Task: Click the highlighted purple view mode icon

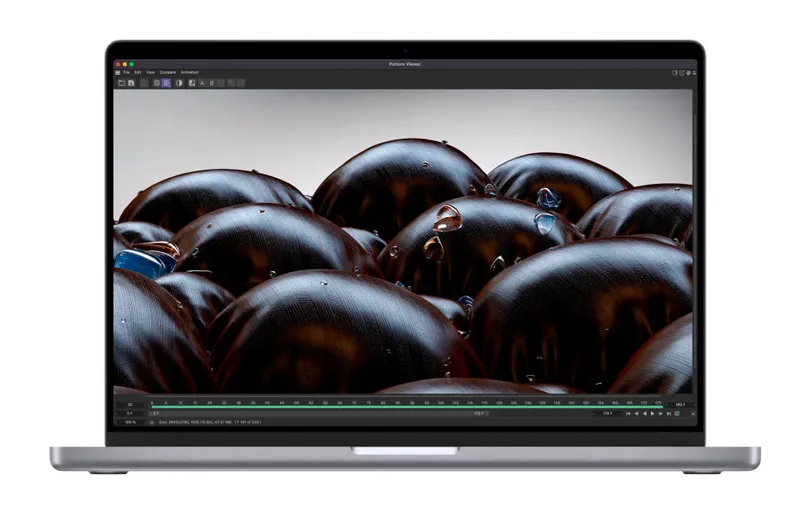Action: [x=166, y=83]
